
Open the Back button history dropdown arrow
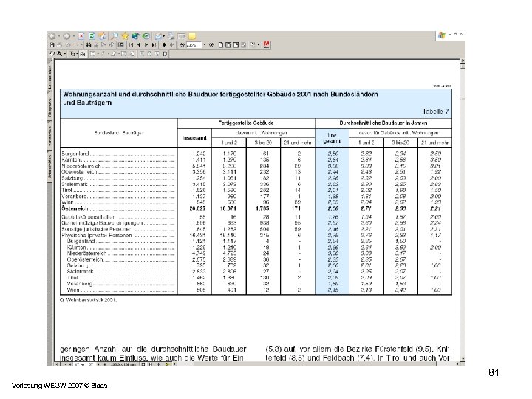(59, 36)
